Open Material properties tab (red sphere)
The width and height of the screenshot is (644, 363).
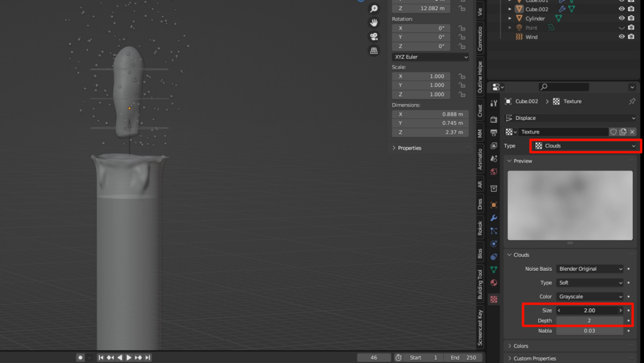click(x=494, y=283)
